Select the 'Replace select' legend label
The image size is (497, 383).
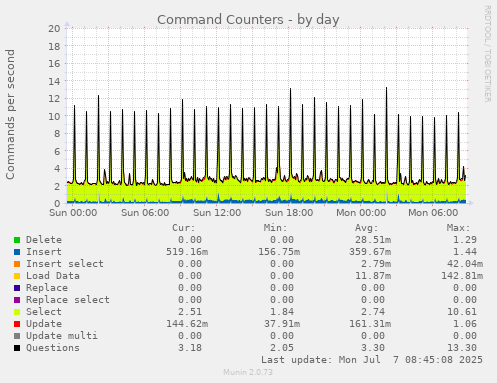pos(68,300)
